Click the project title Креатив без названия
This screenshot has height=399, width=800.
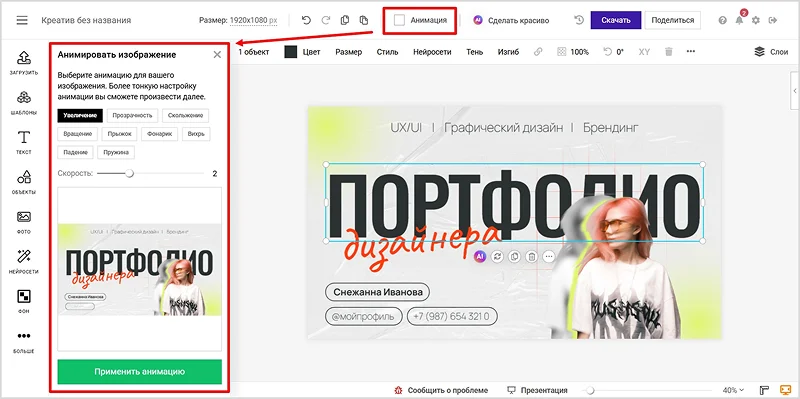[x=86, y=20]
